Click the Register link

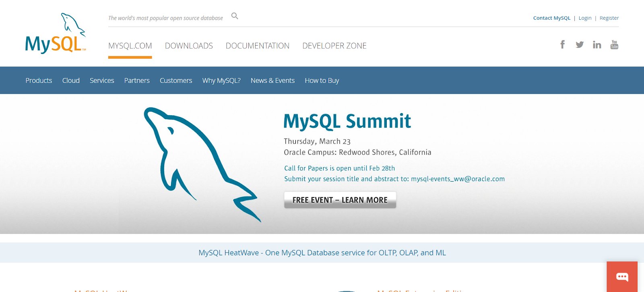tap(609, 18)
